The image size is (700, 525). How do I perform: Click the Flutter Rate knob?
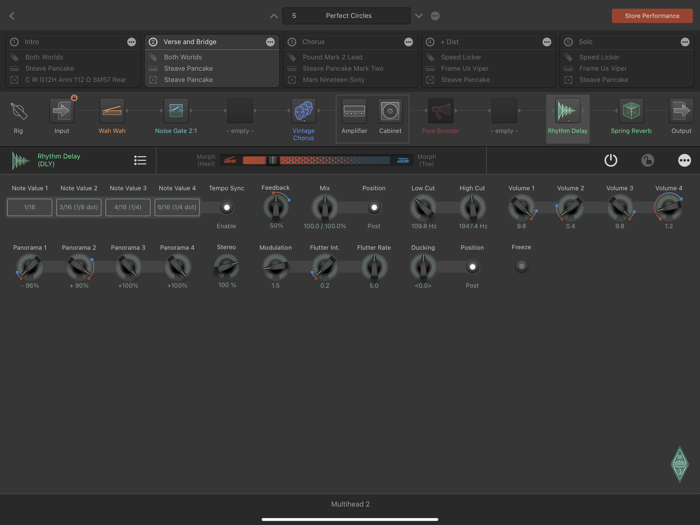[374, 267]
